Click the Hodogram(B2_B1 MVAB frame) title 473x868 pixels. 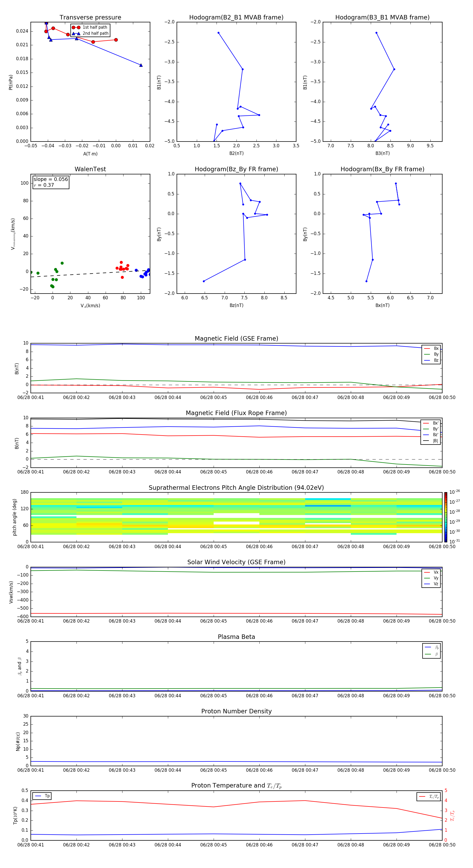tap(236, 18)
